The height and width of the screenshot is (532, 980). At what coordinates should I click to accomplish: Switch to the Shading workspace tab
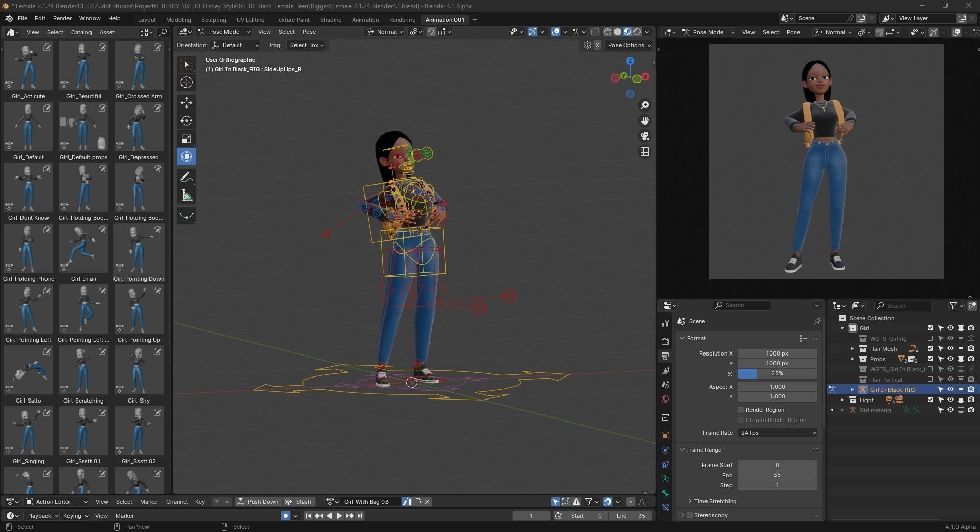(x=330, y=19)
